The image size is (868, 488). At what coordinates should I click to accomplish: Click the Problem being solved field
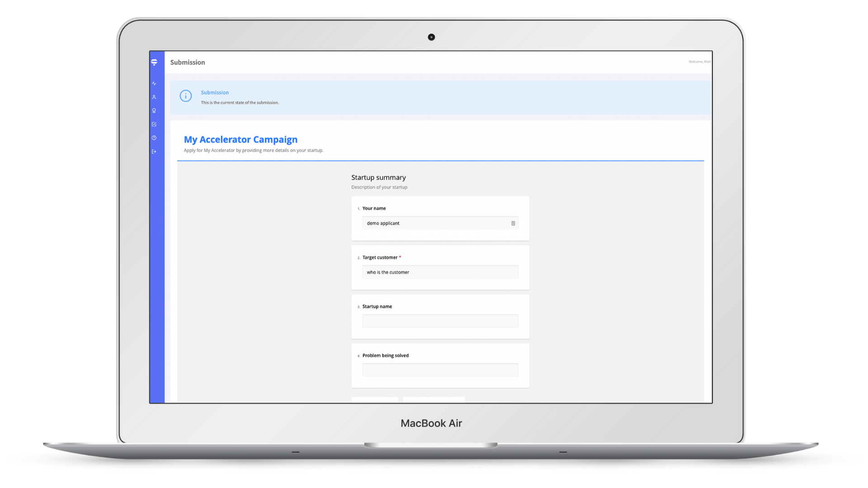click(x=440, y=370)
